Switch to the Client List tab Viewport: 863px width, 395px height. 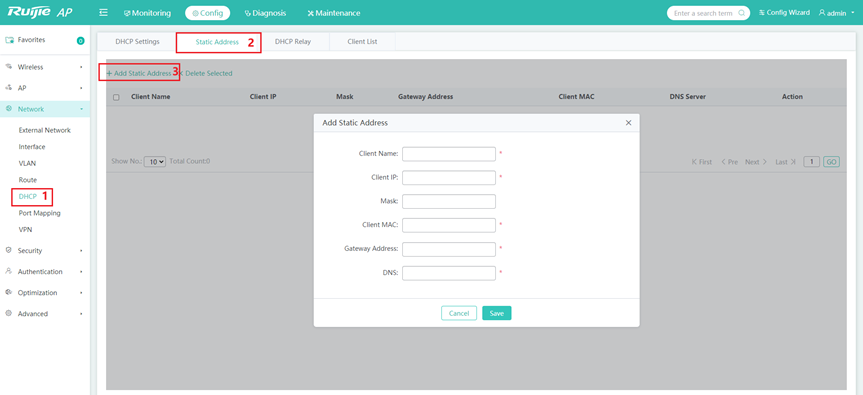point(362,42)
